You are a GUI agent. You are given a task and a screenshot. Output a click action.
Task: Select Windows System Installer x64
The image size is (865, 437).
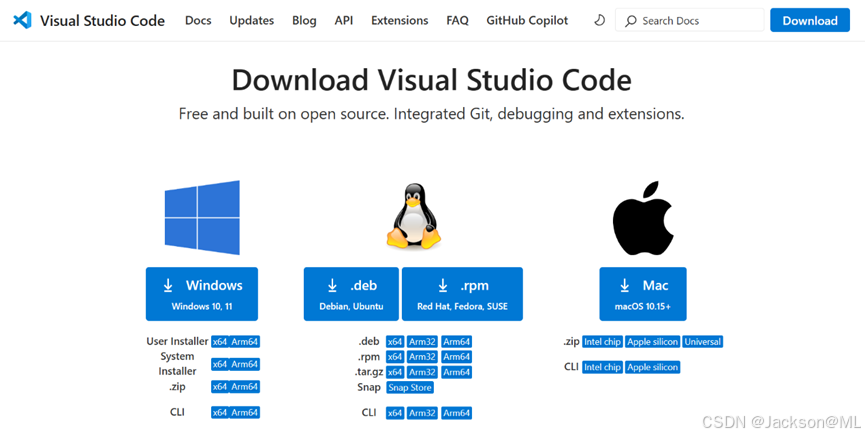point(220,364)
